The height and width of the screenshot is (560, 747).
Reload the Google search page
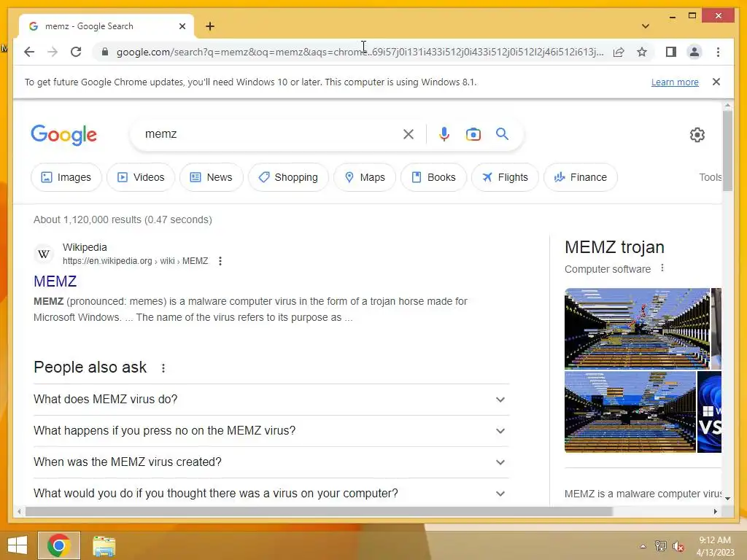76,52
